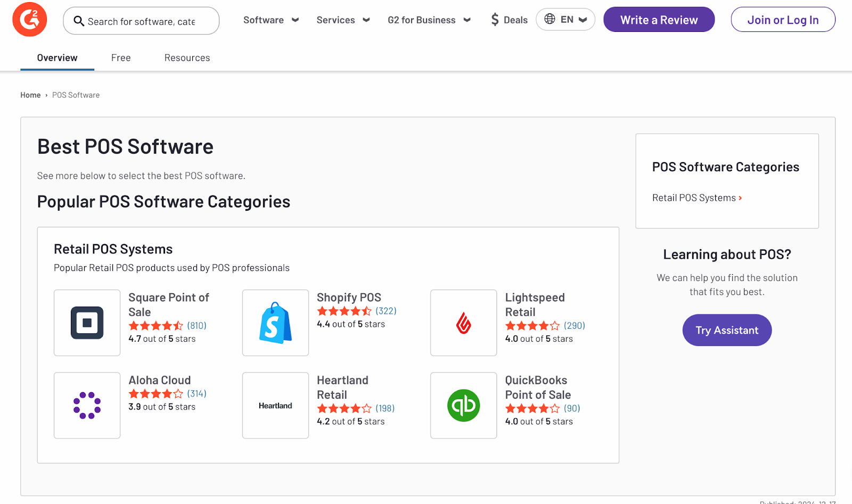This screenshot has width=852, height=504.
Task: Open the Heartland Retail logo tile
Action: pos(275,406)
